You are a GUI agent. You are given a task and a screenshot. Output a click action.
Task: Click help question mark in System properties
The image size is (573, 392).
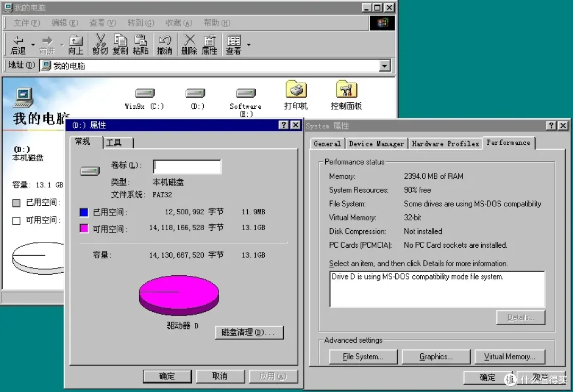(551, 126)
